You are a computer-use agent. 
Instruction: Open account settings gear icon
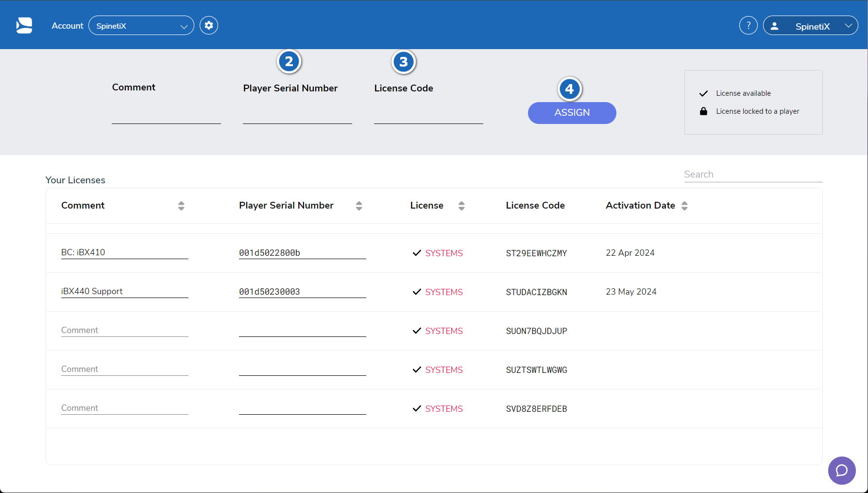[209, 25]
